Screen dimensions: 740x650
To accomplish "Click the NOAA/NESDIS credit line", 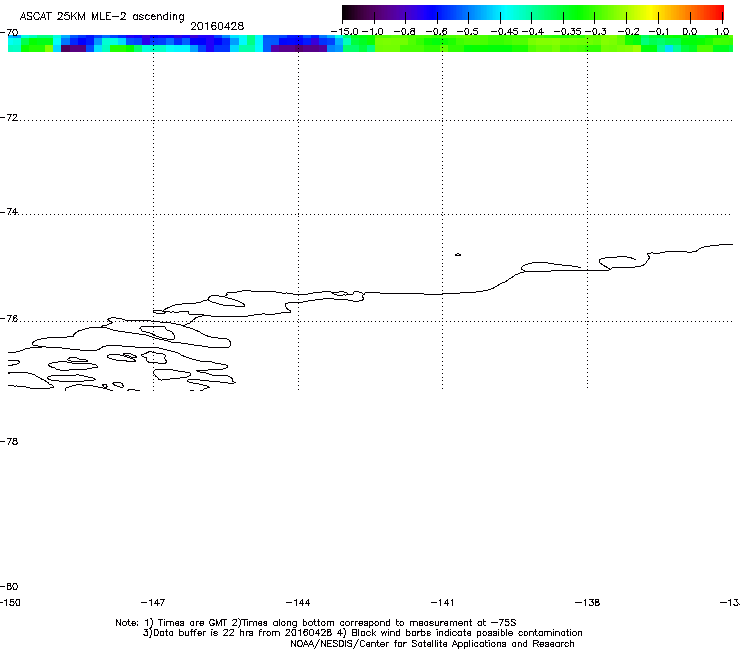I will pyautogui.click(x=432, y=644).
